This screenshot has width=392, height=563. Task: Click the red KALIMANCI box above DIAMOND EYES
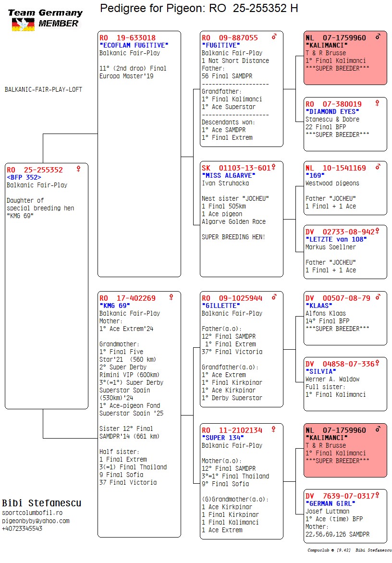[345, 58]
